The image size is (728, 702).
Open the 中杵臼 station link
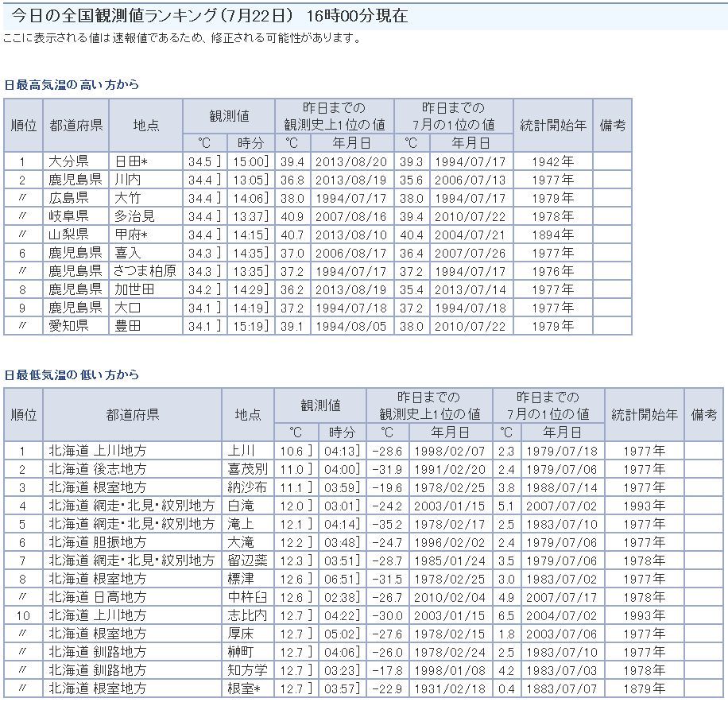coord(247,597)
